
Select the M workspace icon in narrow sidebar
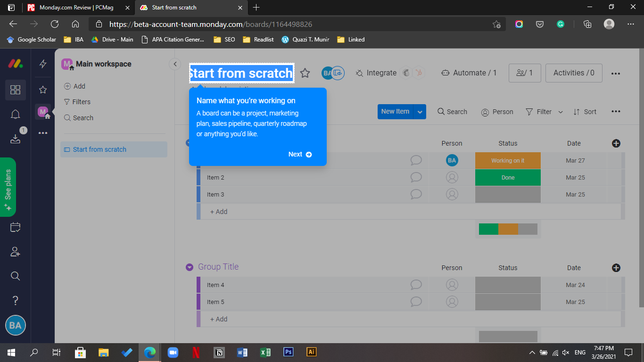coord(43,112)
